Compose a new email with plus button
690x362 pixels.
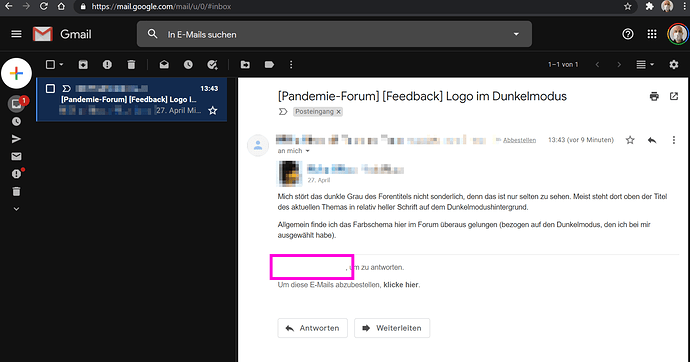[x=16, y=73]
